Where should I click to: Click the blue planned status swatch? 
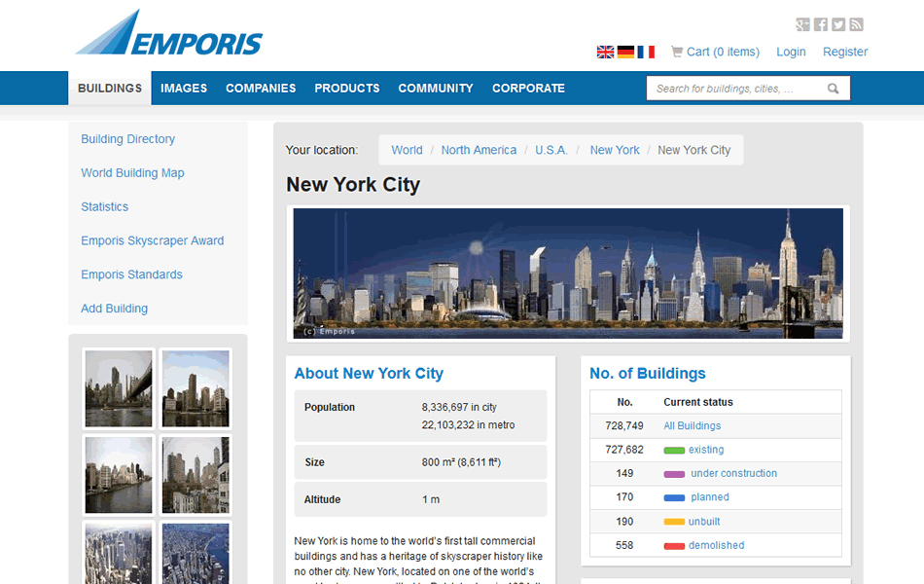[674, 498]
